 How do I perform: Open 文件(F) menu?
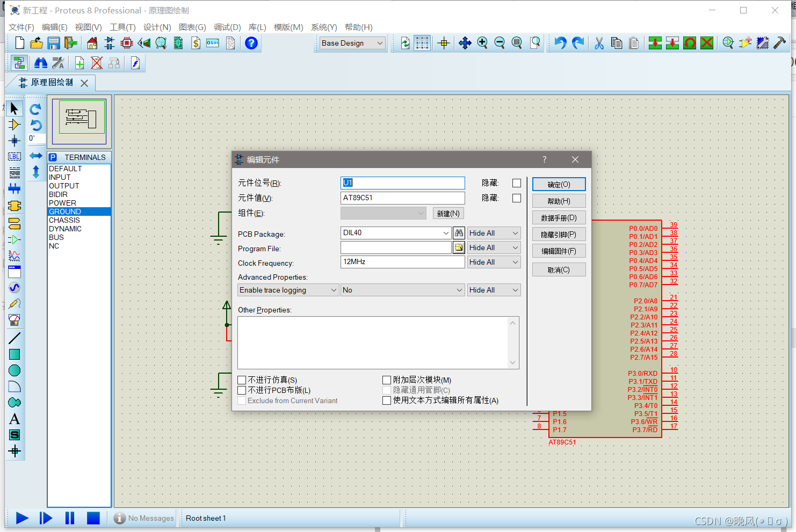tap(21, 27)
